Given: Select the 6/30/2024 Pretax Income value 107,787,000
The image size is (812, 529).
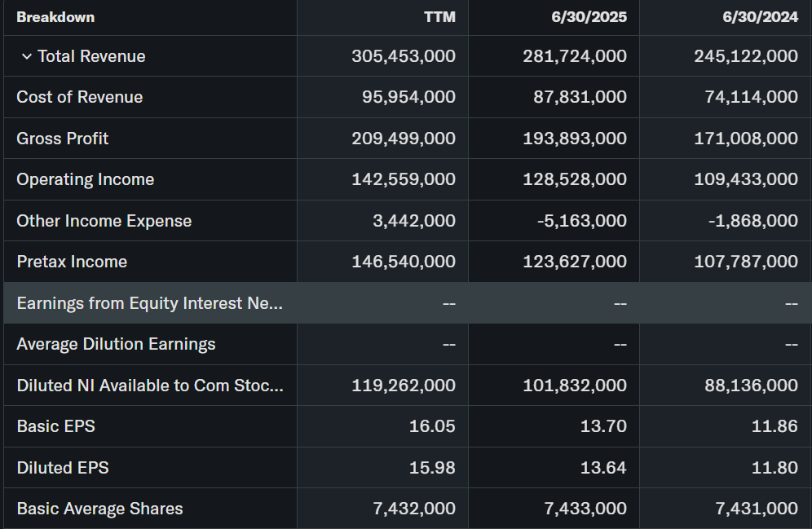Looking at the screenshot, I should click(746, 262).
